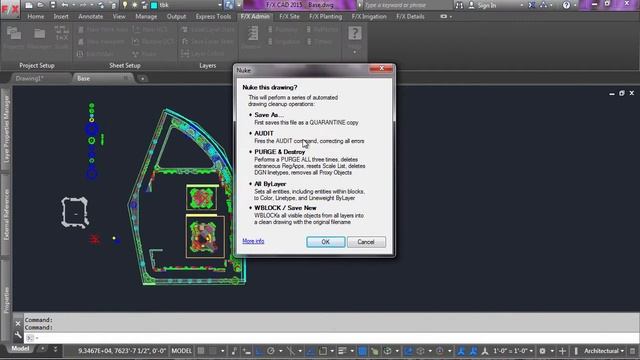Open the Home ribbon tab
This screenshot has height=360, width=640.
point(36,17)
